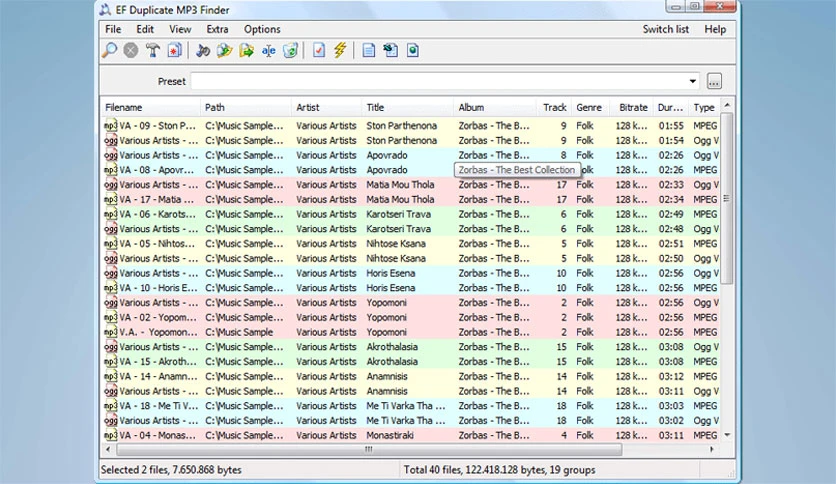Click the ellipsis button next to Preset
This screenshot has width=836, height=484.
click(x=714, y=82)
